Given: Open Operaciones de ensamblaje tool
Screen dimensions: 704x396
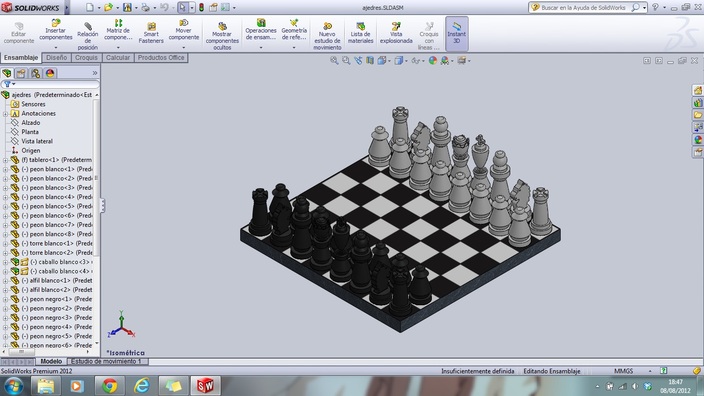Looking at the screenshot, I should click(x=261, y=31).
